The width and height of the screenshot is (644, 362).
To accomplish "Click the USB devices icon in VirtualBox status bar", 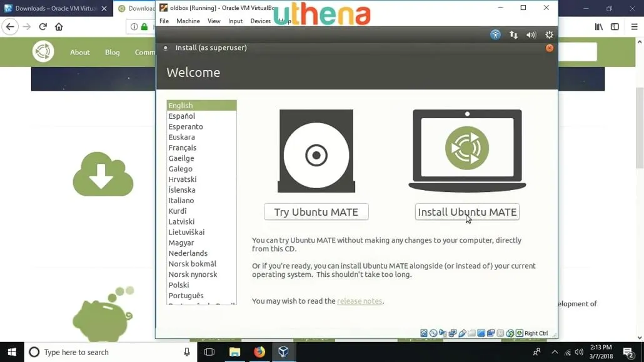I will (462, 333).
